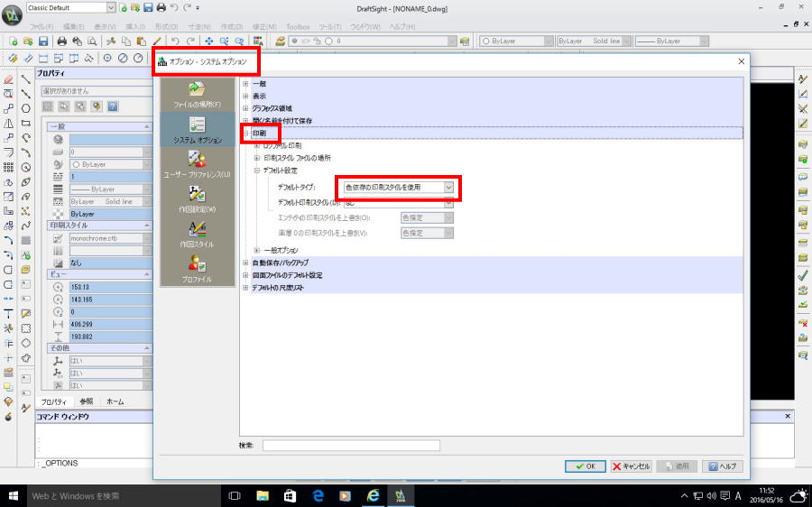Select the Rectangle draw tool

(25, 124)
